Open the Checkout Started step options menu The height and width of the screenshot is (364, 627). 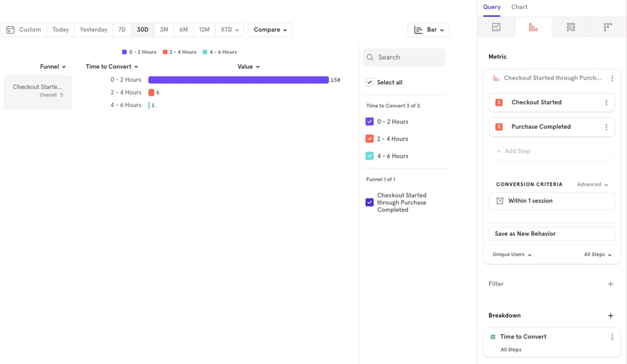[x=606, y=102]
